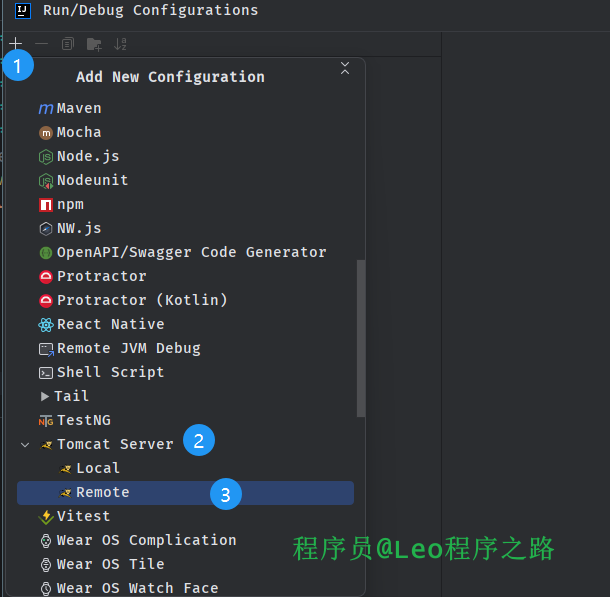Viewport: 610px width, 597px height.
Task: Click the Maven icon in the list
Action: coord(46,108)
